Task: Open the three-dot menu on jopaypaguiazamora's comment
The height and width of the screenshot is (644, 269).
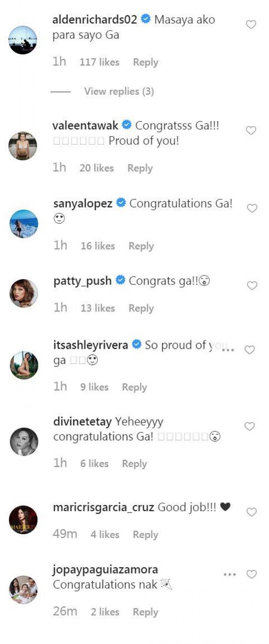Action: point(230,574)
